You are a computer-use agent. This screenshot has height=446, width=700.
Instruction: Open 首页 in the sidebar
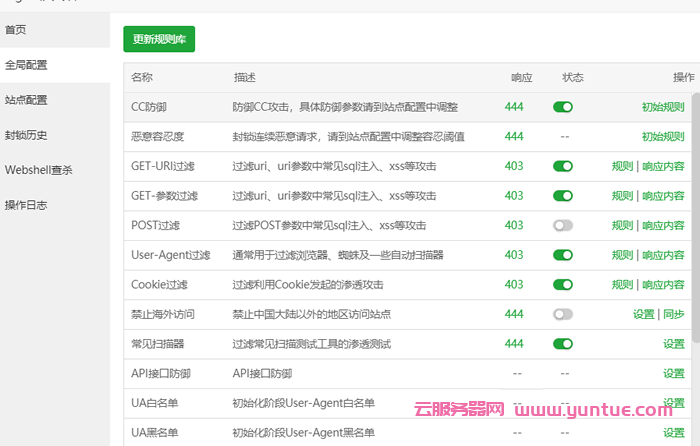[x=16, y=30]
